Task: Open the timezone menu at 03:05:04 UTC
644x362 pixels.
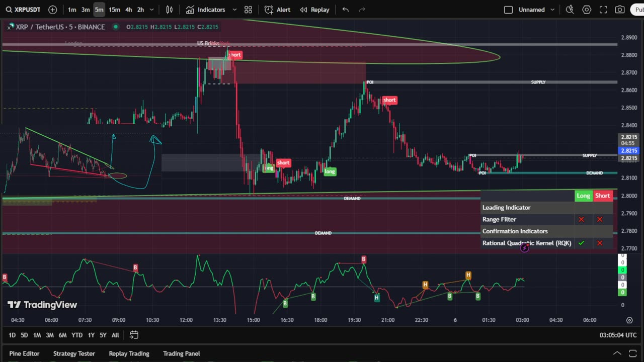Action: tap(618, 335)
